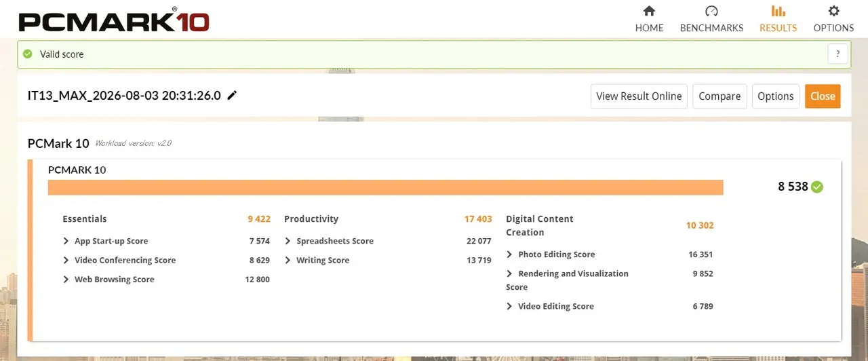The image size is (868, 361).
Task: Open Options via the gear icon
Action: pyautogui.click(x=834, y=11)
